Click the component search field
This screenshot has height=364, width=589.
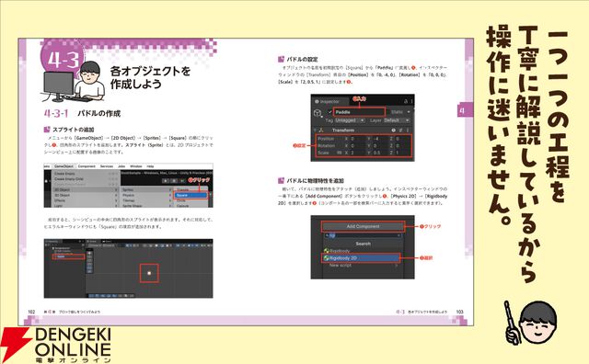(363, 235)
